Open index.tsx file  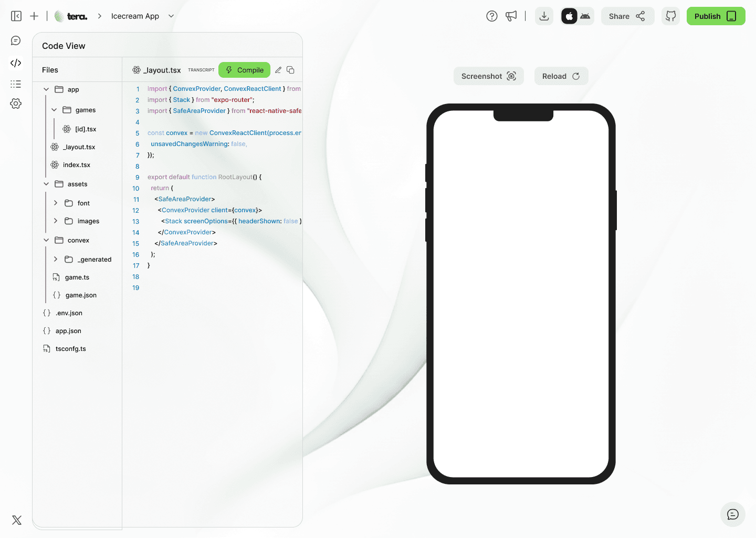71,165
